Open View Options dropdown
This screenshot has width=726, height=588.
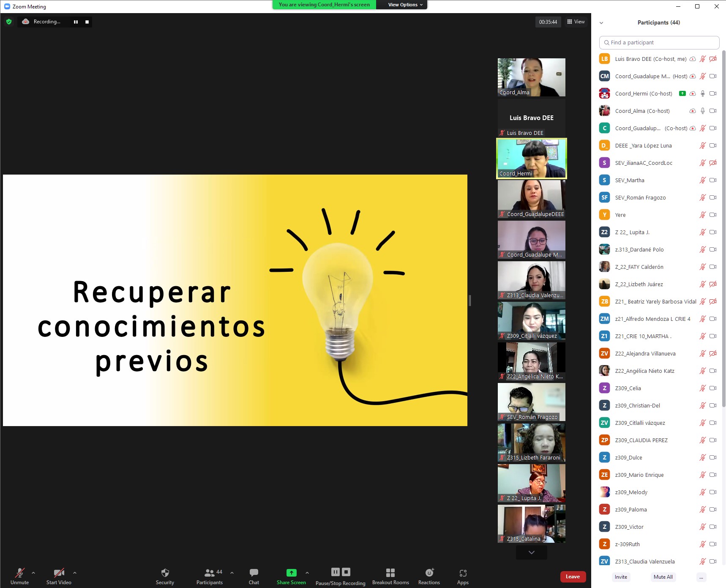click(x=405, y=5)
